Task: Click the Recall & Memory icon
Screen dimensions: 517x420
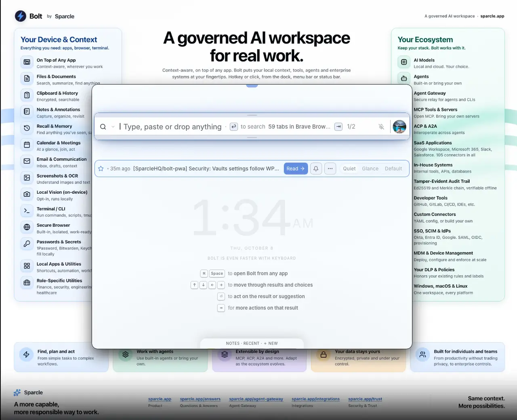Action: tap(27, 128)
